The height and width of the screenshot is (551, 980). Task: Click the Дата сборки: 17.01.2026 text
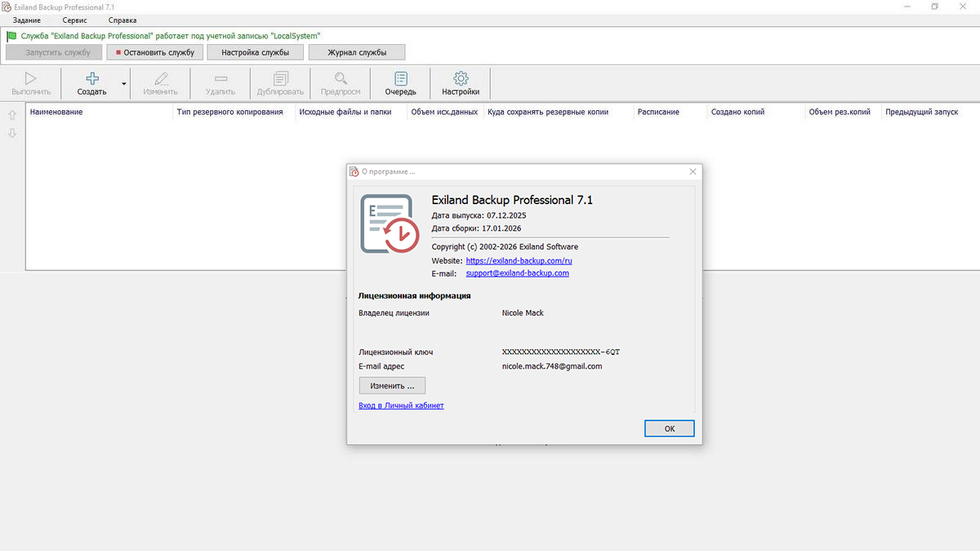tap(476, 229)
